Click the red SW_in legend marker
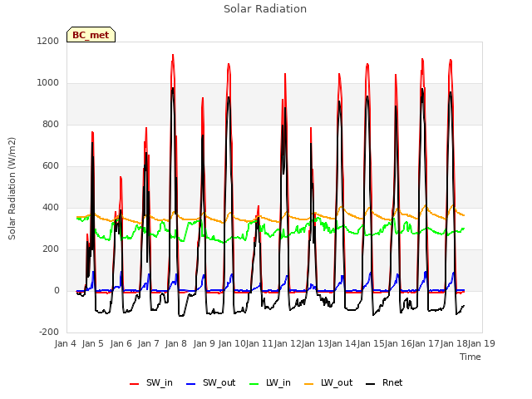This screenshot has height=399, width=532. click(135, 384)
